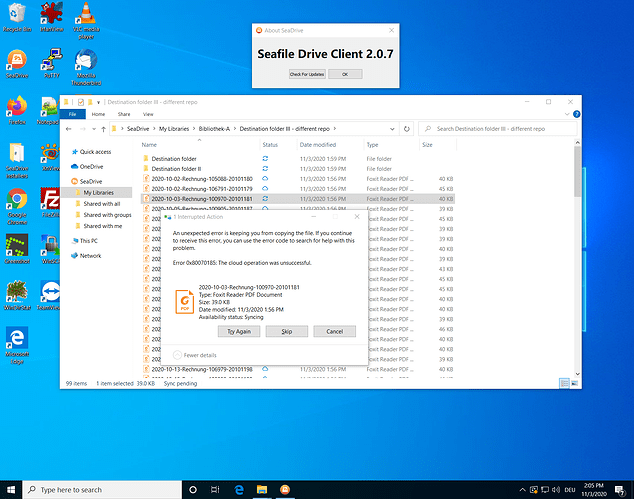Click the DEU language indicator

pyautogui.click(x=570, y=490)
